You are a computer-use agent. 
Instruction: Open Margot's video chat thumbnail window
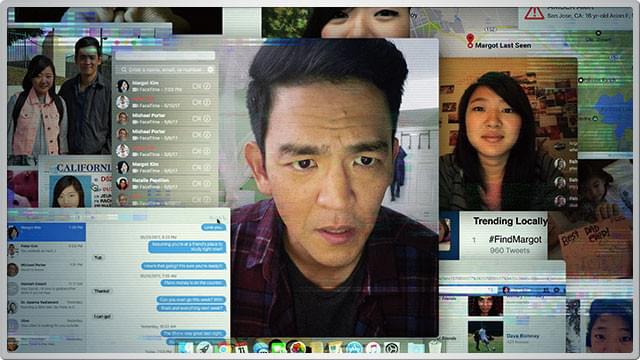click(x=508, y=134)
